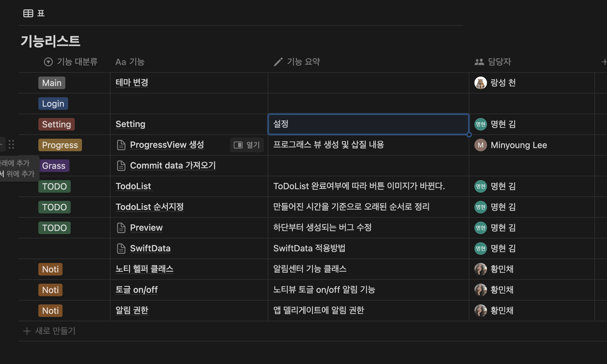The image size is (607, 364).
Task: Click the document icon beside SwiftData
Action: point(121,249)
